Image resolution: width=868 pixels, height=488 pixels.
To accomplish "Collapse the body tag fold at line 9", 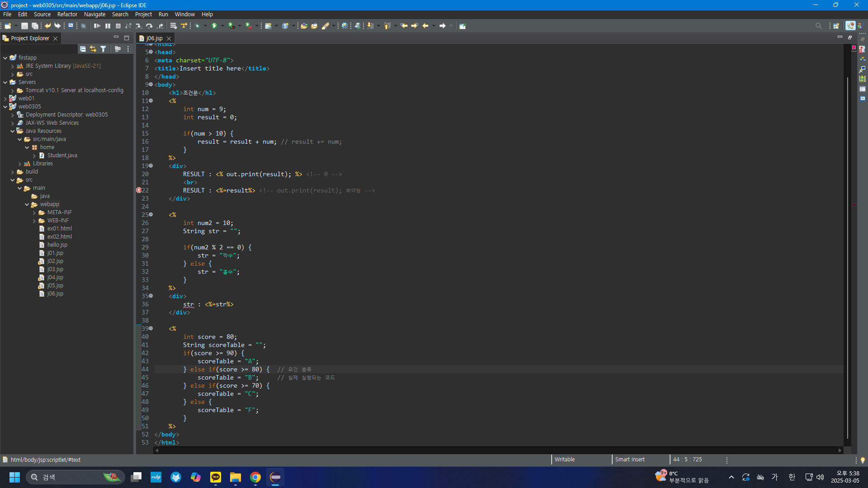I will [151, 84].
